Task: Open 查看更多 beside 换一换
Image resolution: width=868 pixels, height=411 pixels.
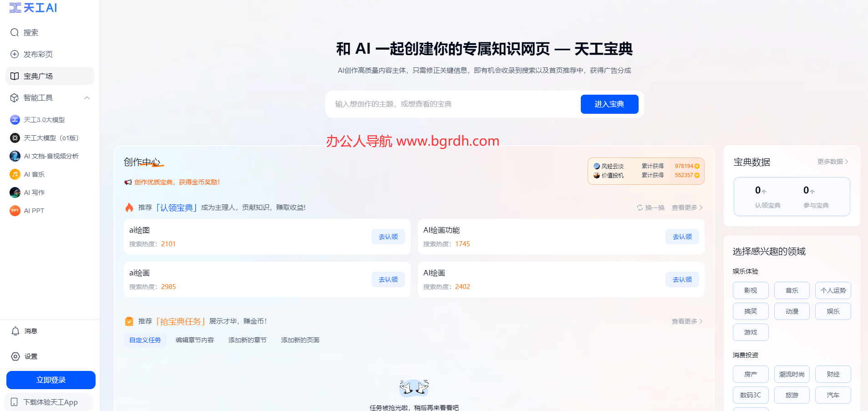Action: [x=687, y=208]
